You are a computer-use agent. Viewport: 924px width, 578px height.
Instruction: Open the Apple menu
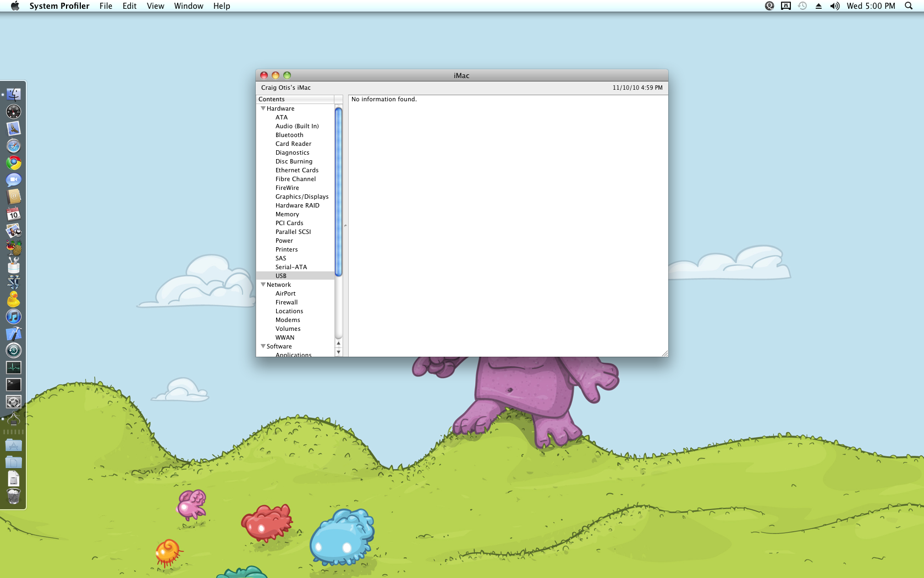point(15,6)
